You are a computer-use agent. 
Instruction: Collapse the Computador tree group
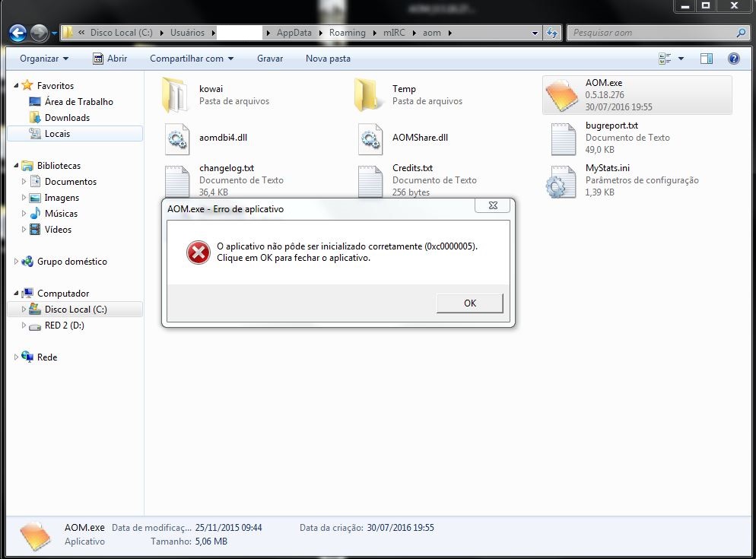(16, 294)
